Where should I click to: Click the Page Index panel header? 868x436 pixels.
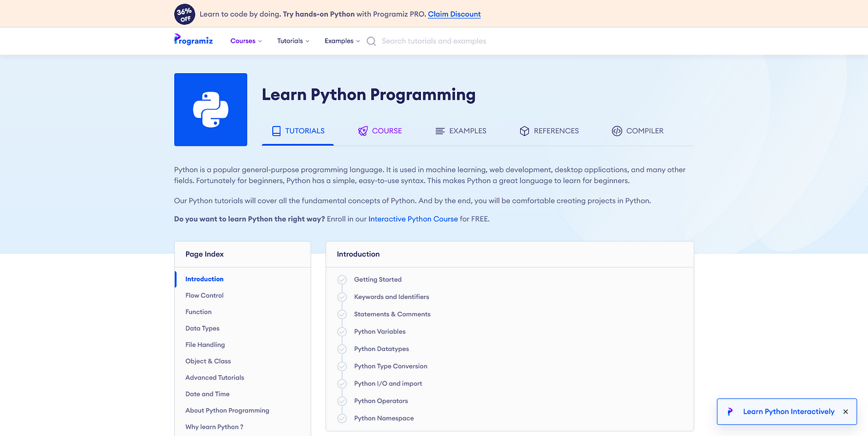[242, 254]
